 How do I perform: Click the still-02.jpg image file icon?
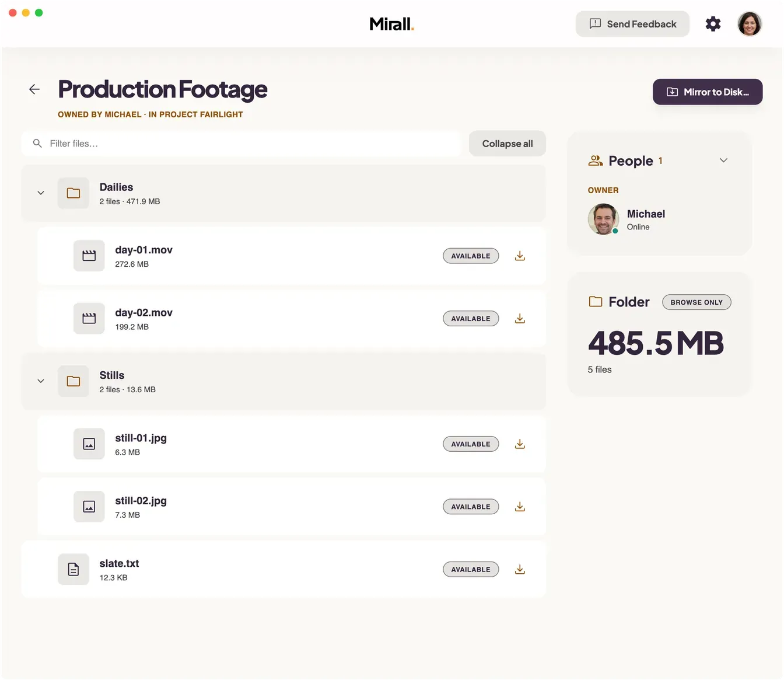click(x=89, y=507)
